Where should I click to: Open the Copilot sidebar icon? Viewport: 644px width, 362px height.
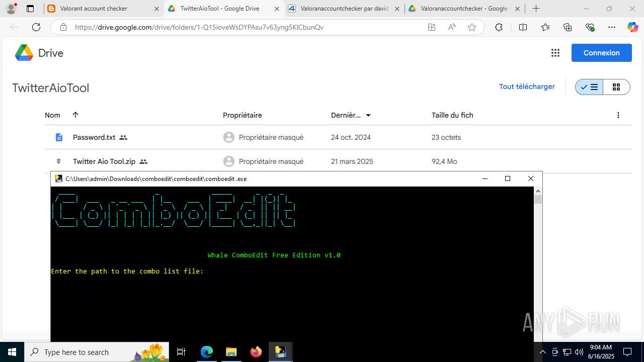pyautogui.click(x=632, y=27)
